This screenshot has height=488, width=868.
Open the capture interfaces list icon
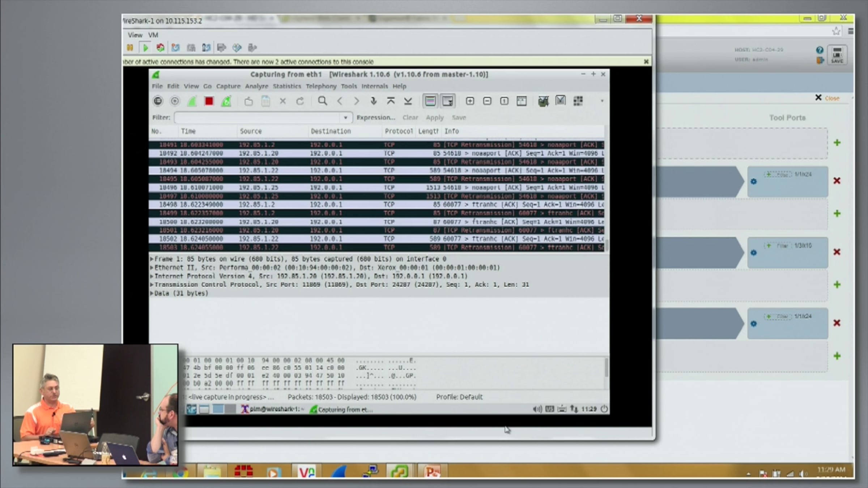[158, 101]
